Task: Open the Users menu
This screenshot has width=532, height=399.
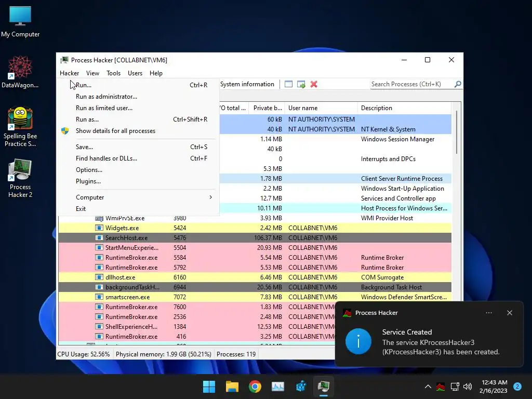Action: pyautogui.click(x=135, y=73)
